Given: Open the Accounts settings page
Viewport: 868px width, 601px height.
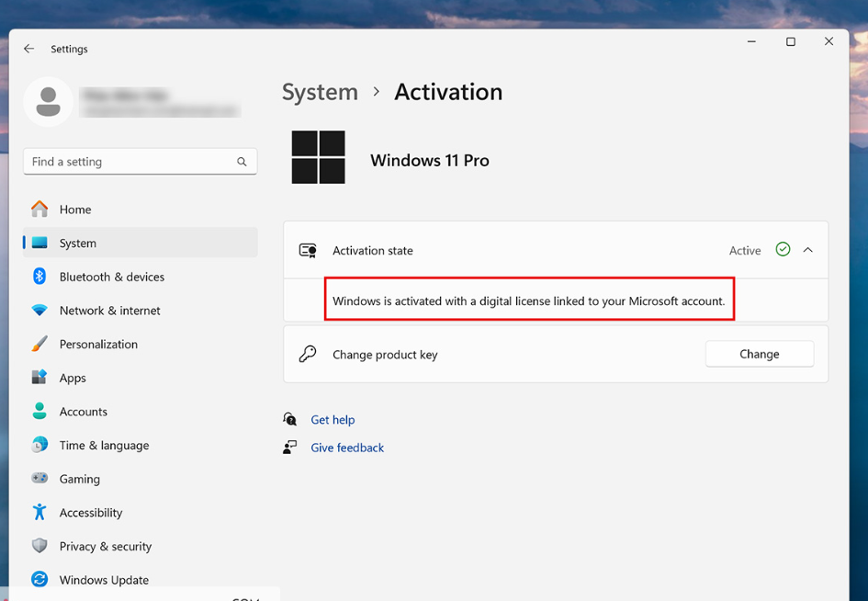Looking at the screenshot, I should point(83,412).
